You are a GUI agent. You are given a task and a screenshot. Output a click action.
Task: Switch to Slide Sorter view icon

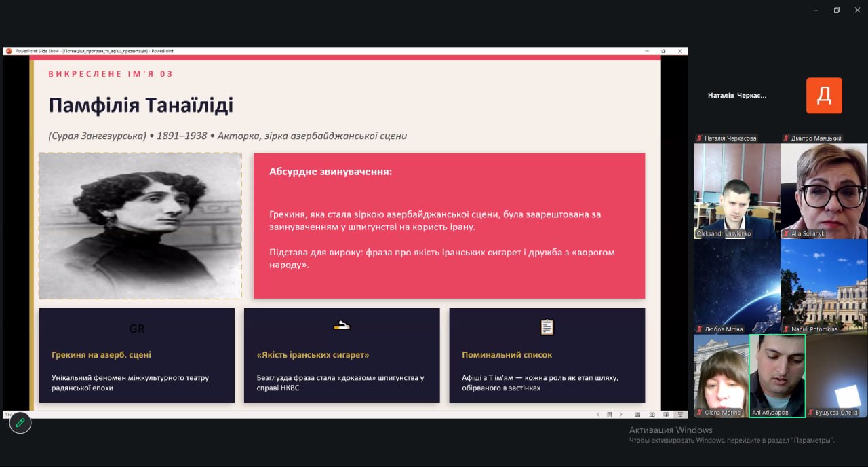pyautogui.click(x=652, y=414)
